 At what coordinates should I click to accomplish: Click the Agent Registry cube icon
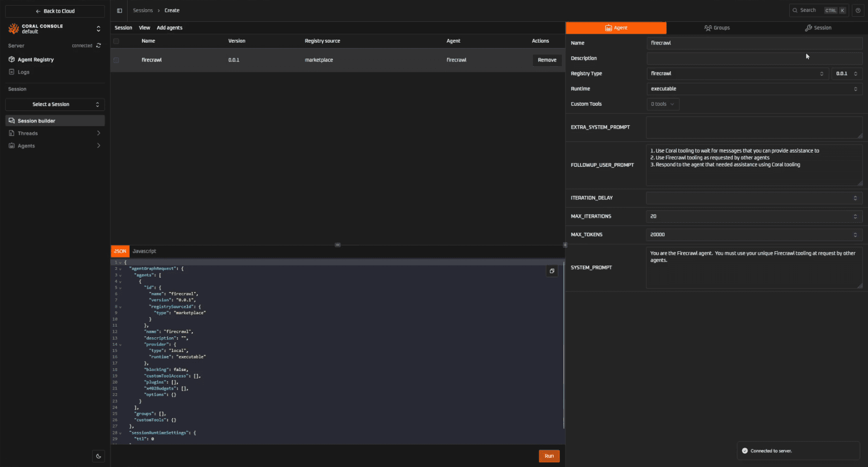pos(12,60)
